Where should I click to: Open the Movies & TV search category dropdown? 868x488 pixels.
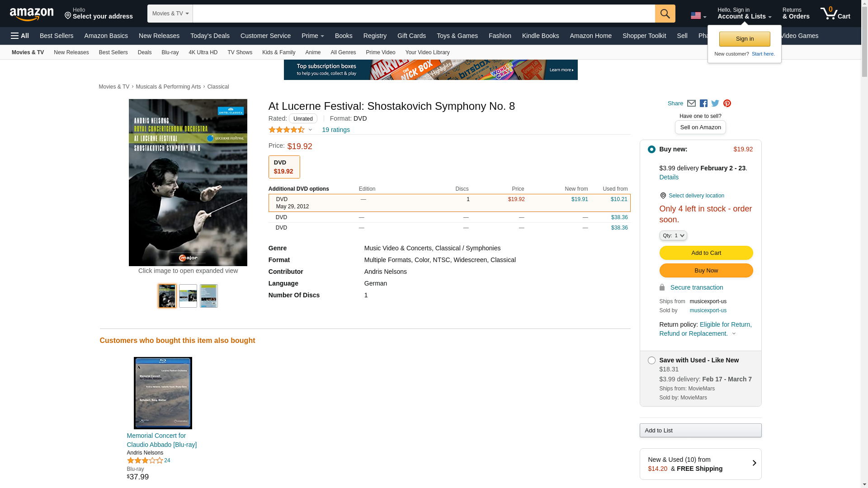[170, 14]
